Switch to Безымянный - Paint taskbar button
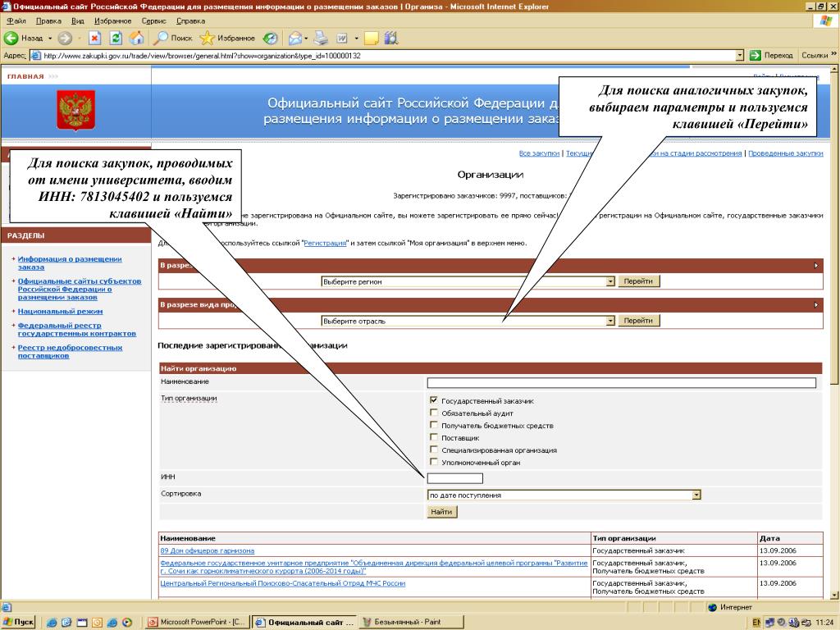Image resolution: width=840 pixels, height=630 pixels. [x=410, y=622]
